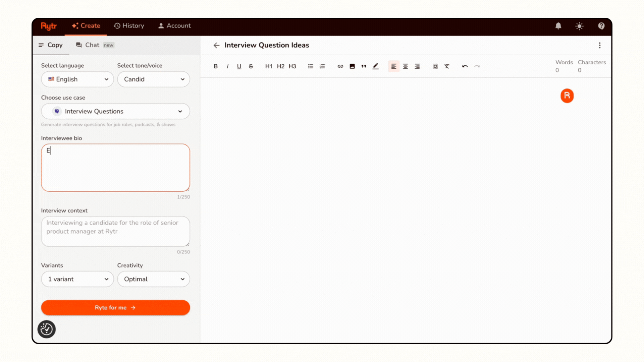This screenshot has height=362, width=644.
Task: Switch to light theme via sun icon
Action: (579, 26)
